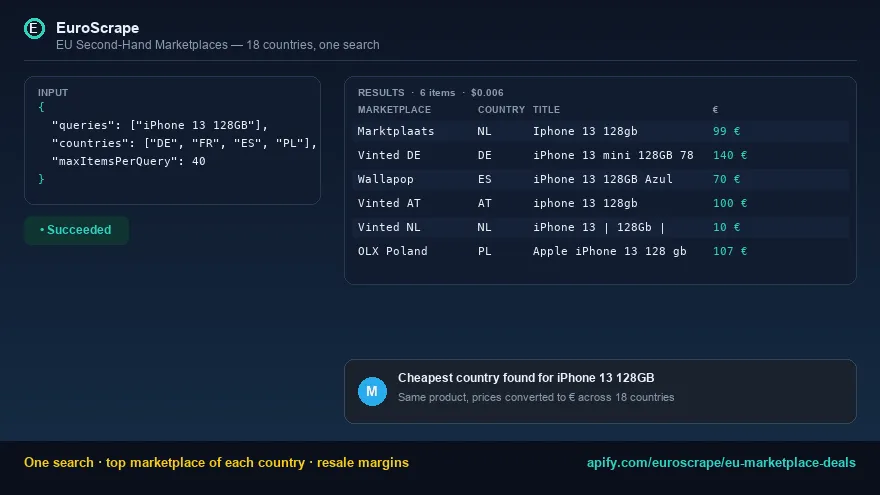Click the 70 € price

726,180
